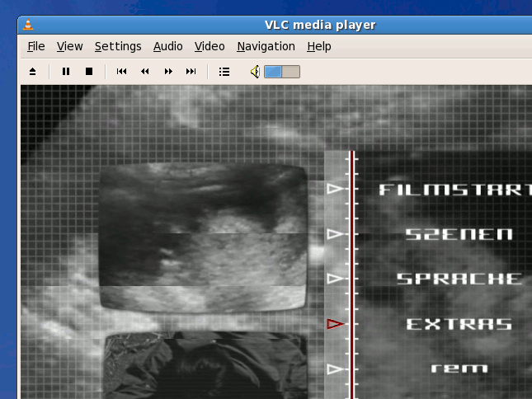Open the File menu
532x399 pixels.
coord(36,46)
